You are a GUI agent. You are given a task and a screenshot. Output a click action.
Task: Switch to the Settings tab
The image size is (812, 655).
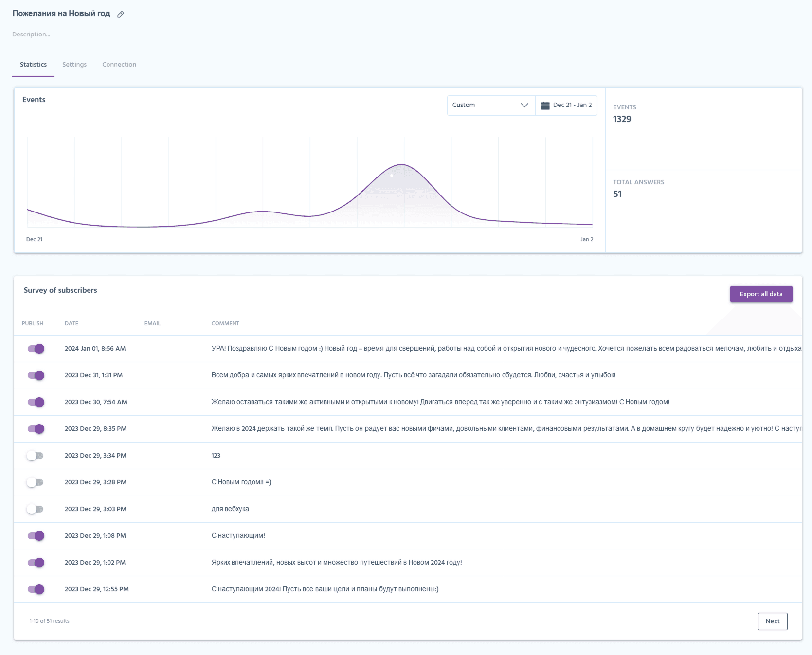[74, 65]
